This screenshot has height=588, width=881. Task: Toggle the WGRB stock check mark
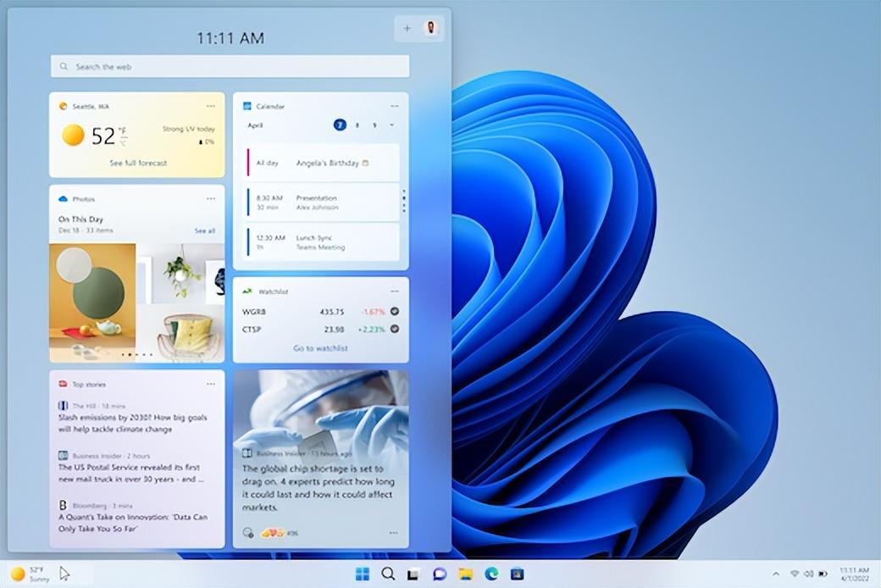pyautogui.click(x=395, y=312)
